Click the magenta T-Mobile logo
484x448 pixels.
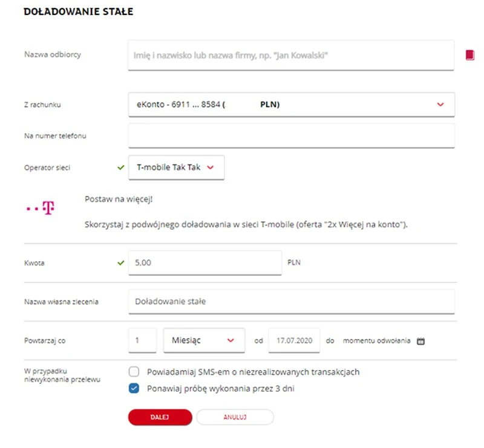coord(41,209)
